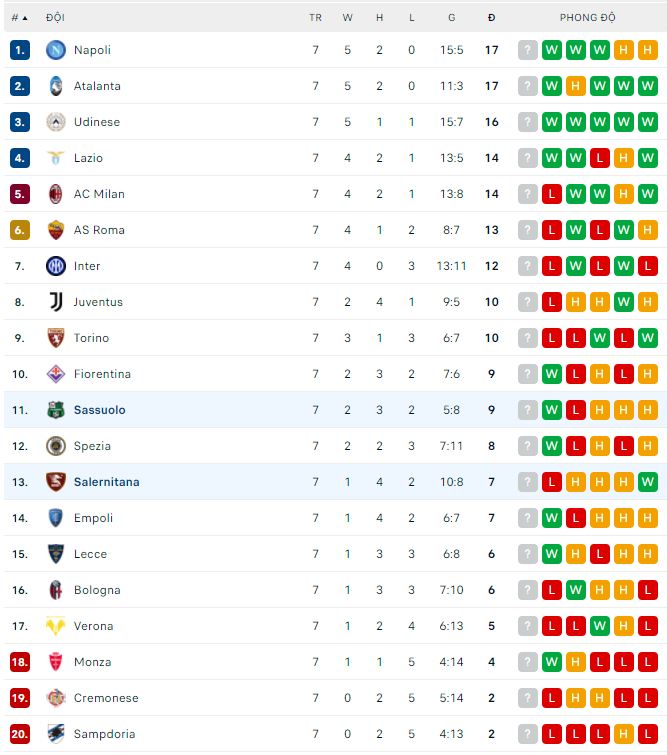Click AS Roma's rank 6 badge
The height and width of the screenshot is (755, 667).
point(20,230)
